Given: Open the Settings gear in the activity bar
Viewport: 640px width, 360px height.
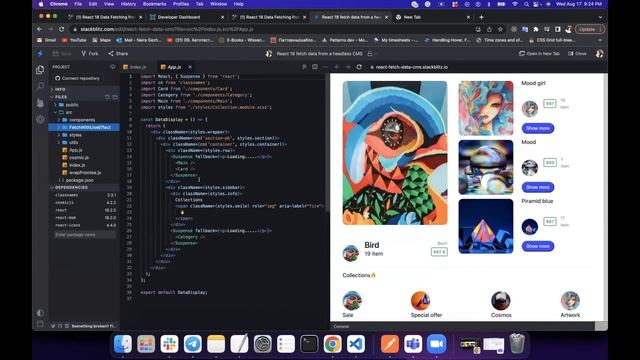Looking at the screenshot, I should tap(40, 119).
